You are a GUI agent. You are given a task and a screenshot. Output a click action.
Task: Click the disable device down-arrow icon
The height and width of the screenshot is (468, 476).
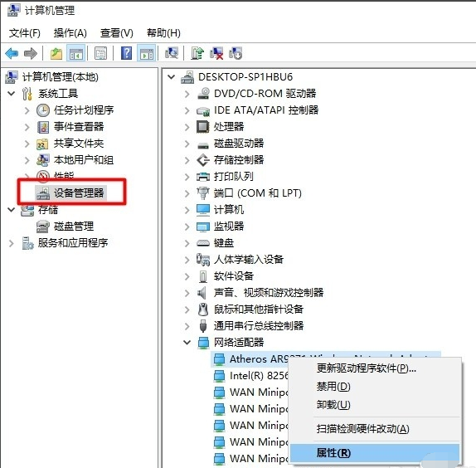coord(236,53)
